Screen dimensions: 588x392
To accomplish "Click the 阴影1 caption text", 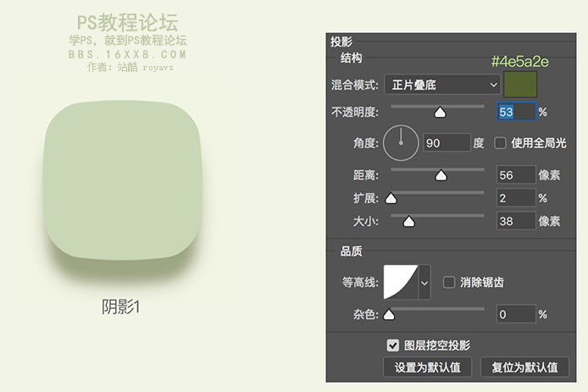I will pos(121,306).
